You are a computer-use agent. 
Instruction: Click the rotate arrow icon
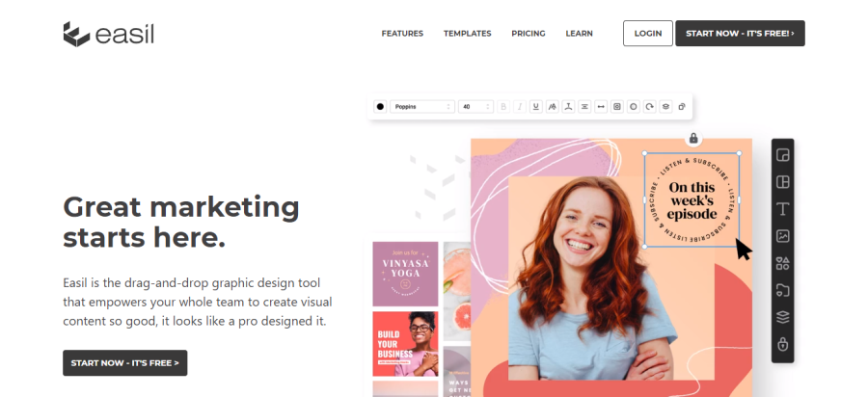[649, 107]
